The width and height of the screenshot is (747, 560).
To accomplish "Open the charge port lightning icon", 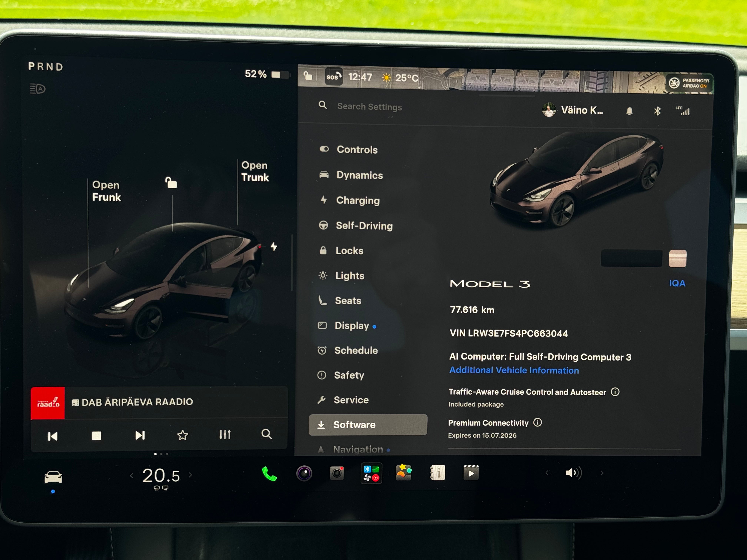I will click(274, 246).
